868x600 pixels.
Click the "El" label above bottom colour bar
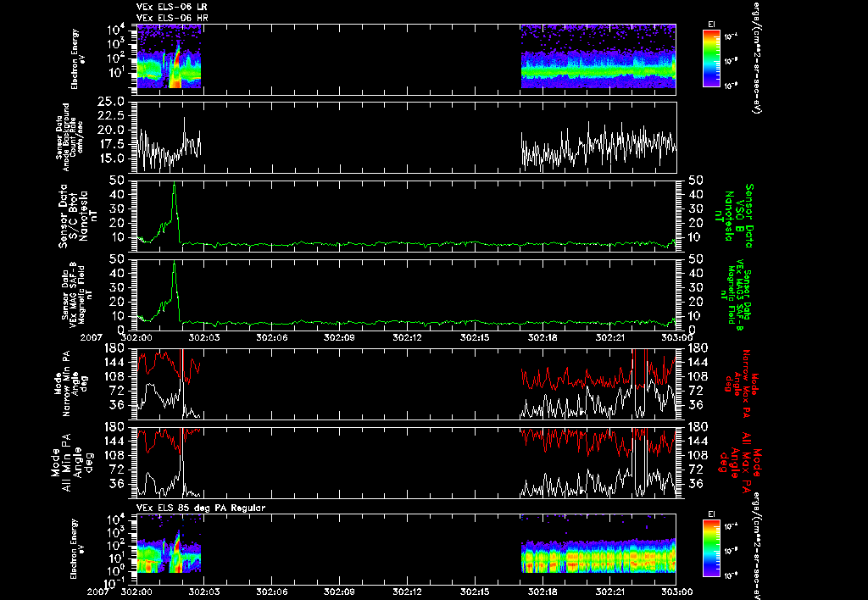[711, 514]
